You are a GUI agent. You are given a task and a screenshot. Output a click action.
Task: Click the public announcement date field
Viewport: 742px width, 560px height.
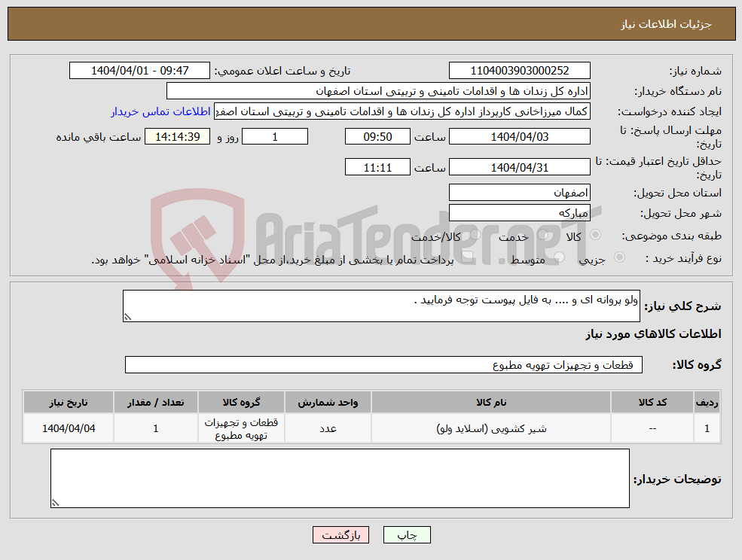click(x=139, y=71)
